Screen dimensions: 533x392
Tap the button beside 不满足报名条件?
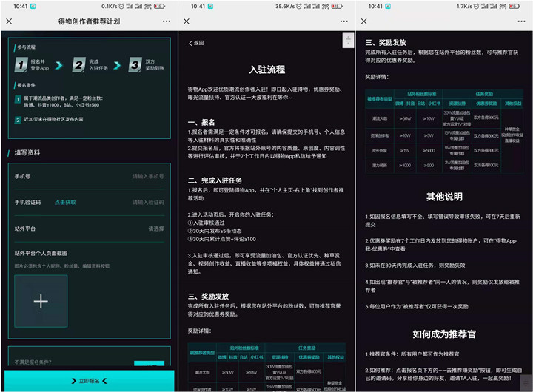click(149, 363)
